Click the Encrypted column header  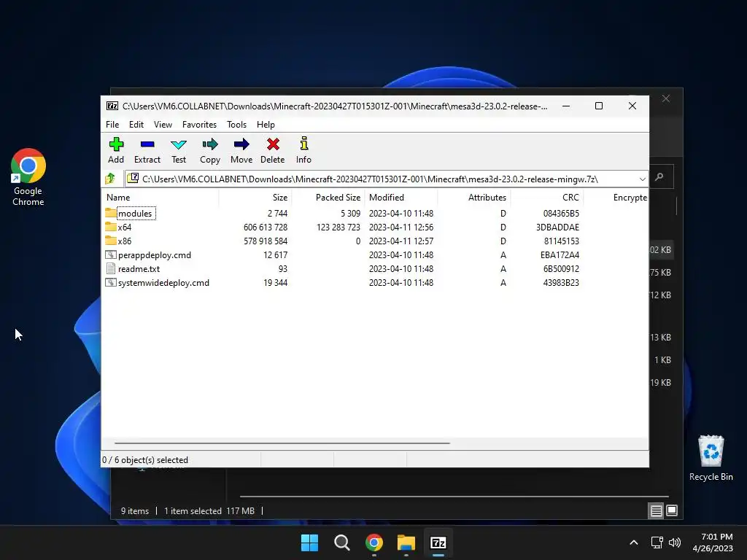click(x=616, y=197)
